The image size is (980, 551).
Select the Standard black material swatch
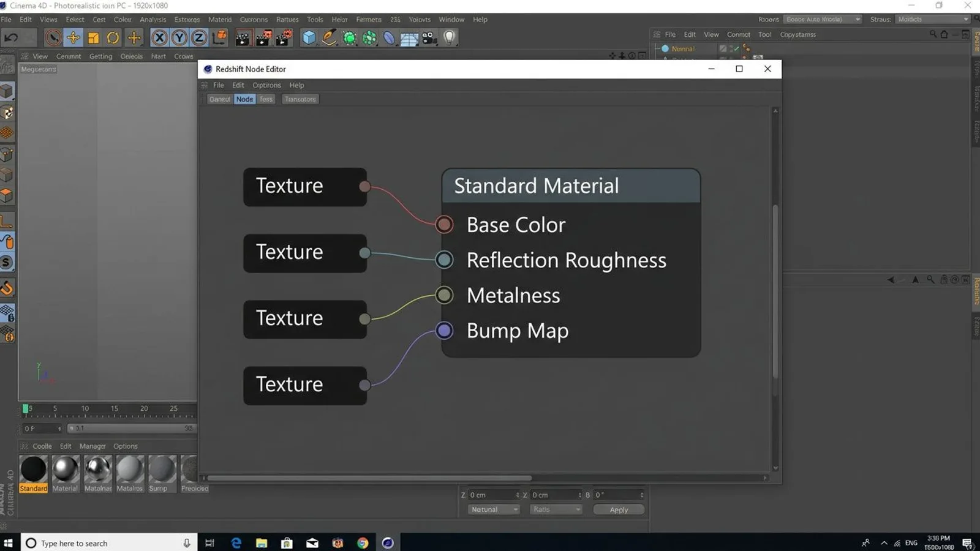pos(33,474)
